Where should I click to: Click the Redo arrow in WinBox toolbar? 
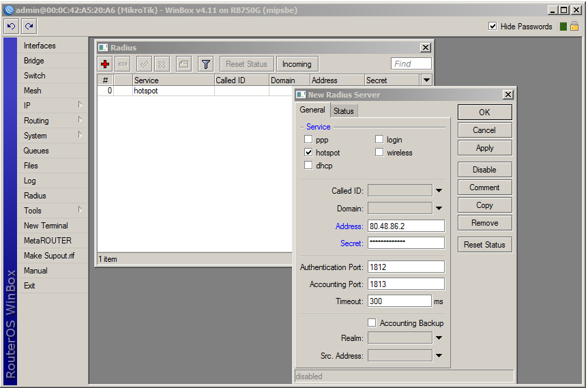coord(29,27)
